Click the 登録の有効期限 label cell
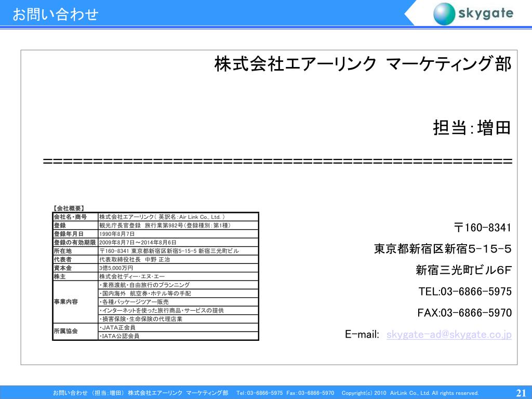The width and height of the screenshot is (532, 399). (x=76, y=242)
